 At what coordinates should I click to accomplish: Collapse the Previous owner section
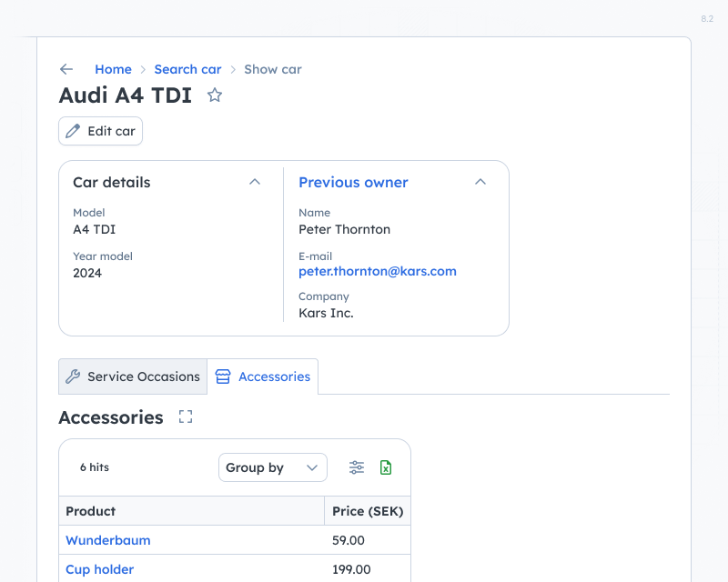tap(480, 182)
